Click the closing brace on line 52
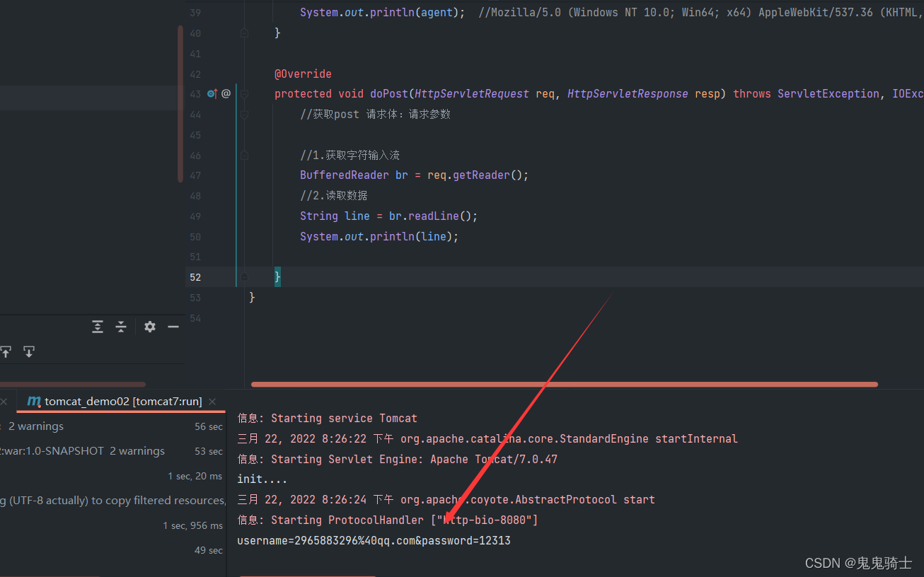This screenshot has height=577, width=924. (277, 277)
